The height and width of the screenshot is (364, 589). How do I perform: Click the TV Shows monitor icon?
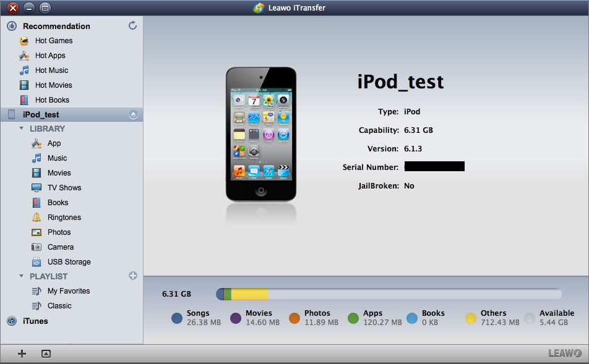coord(37,188)
